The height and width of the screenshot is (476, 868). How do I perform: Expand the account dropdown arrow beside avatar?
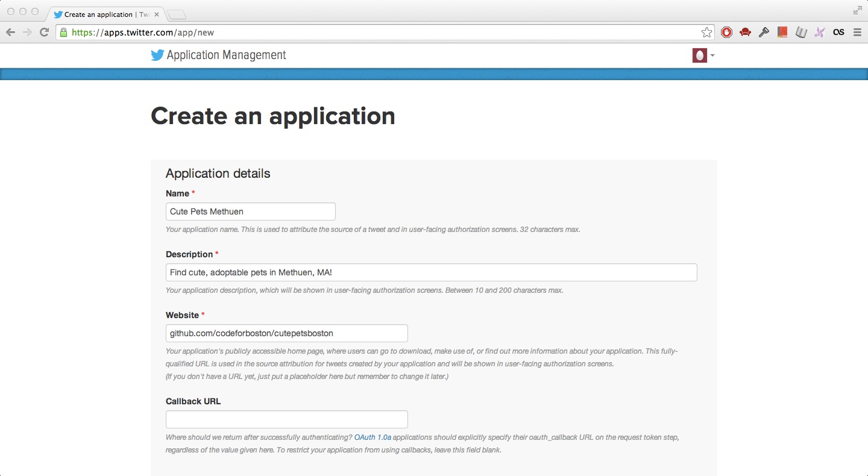click(x=712, y=55)
